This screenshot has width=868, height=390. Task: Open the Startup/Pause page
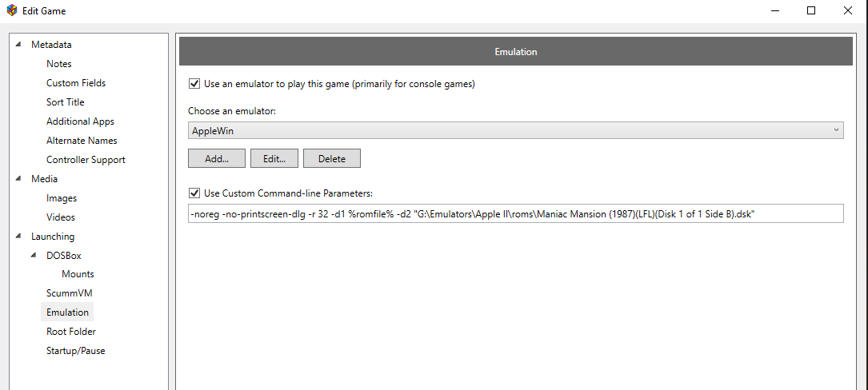coord(75,351)
